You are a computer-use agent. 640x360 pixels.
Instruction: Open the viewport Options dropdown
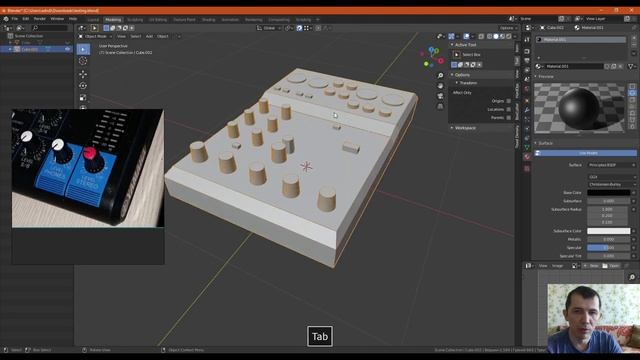click(x=508, y=28)
